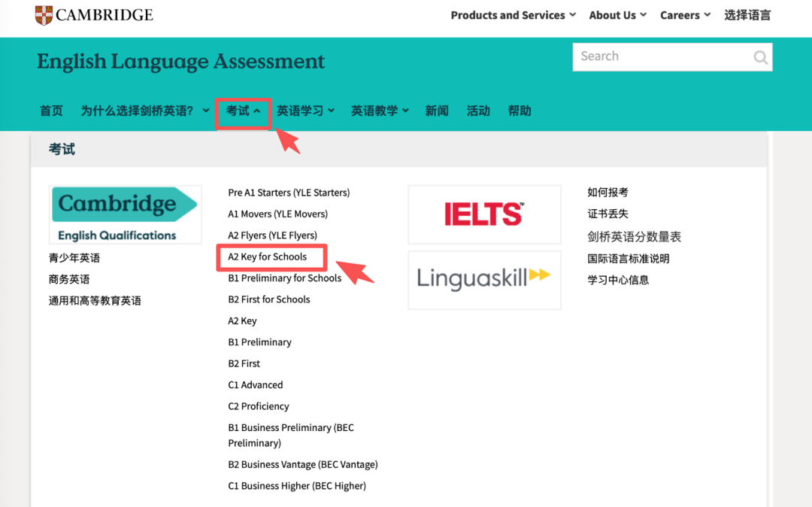Click the search magnifier icon
Image resolution: width=812 pixels, height=507 pixels.
click(x=759, y=57)
